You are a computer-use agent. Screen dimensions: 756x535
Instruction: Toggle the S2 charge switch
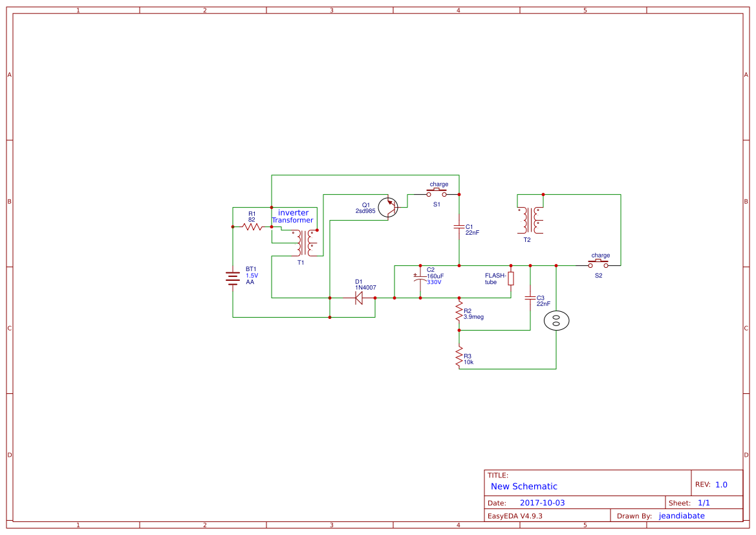pos(598,262)
